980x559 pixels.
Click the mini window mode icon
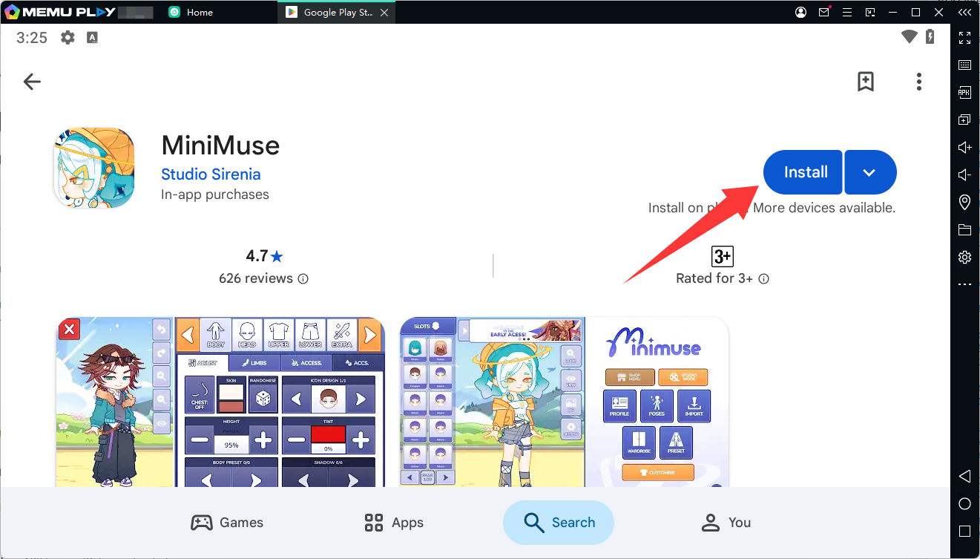(870, 12)
